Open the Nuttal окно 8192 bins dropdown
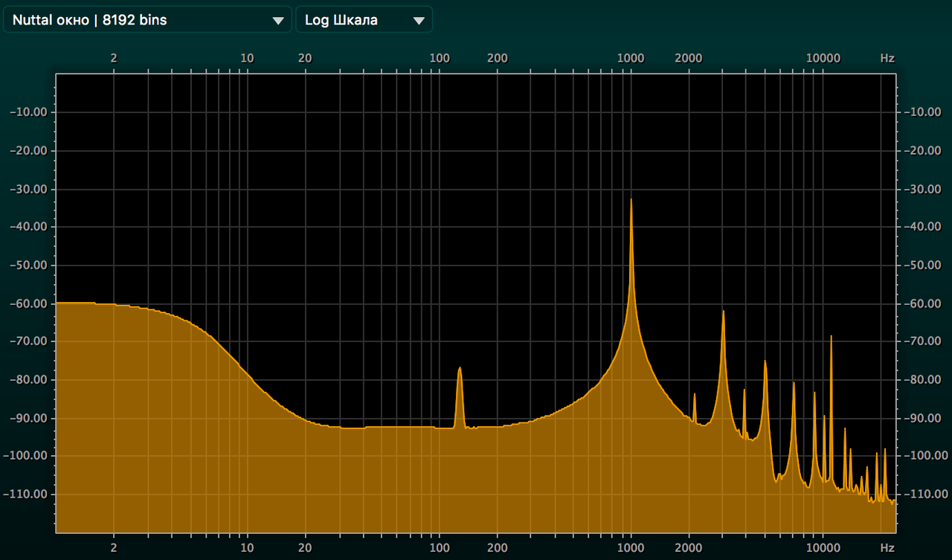 tap(147, 20)
